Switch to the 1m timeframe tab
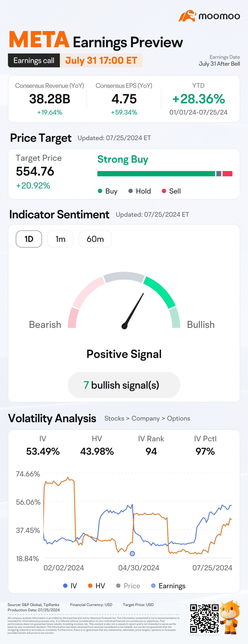Image resolution: width=248 pixels, height=644 pixels. click(x=60, y=239)
